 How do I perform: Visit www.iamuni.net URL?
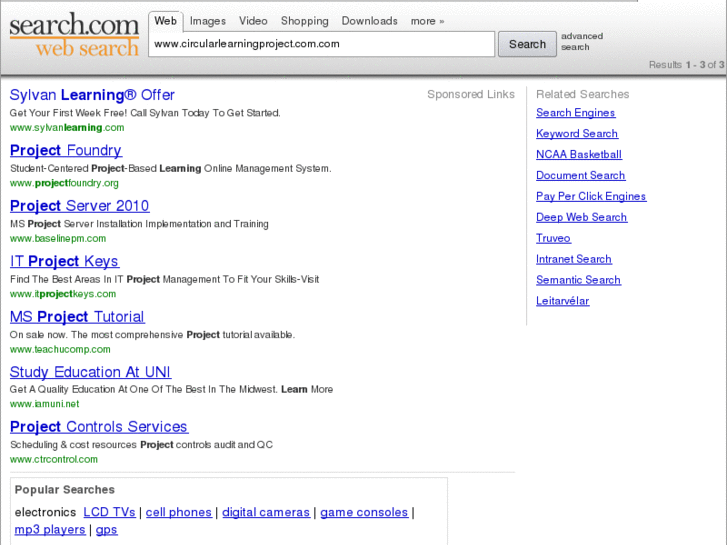[x=45, y=404]
